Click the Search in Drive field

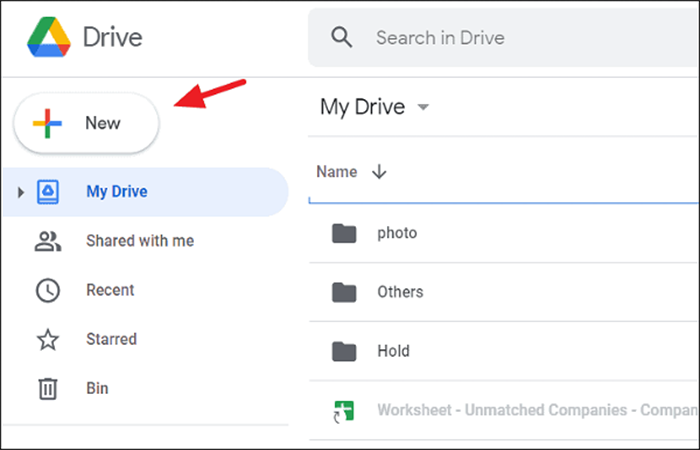[x=504, y=38]
